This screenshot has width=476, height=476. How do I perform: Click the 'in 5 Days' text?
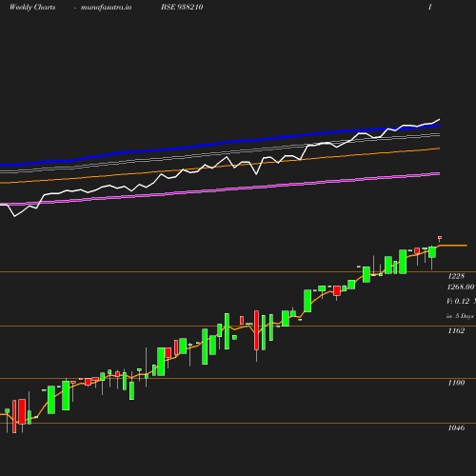point(460,316)
